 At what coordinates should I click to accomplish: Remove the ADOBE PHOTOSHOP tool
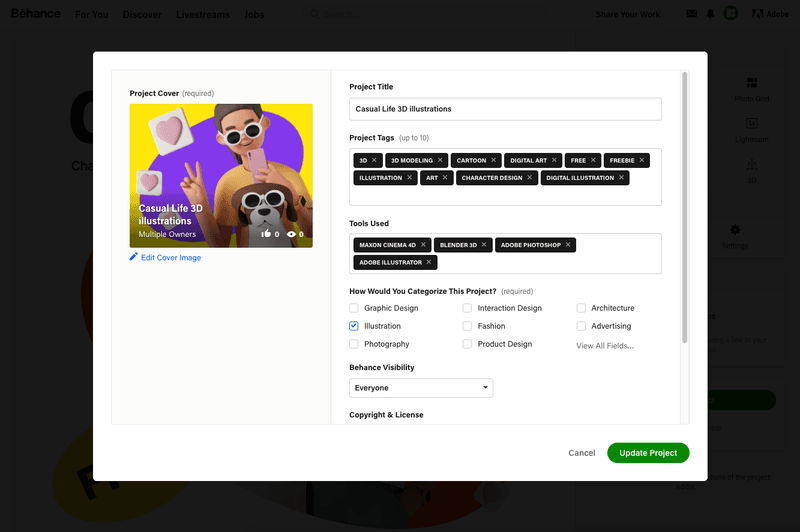point(568,245)
